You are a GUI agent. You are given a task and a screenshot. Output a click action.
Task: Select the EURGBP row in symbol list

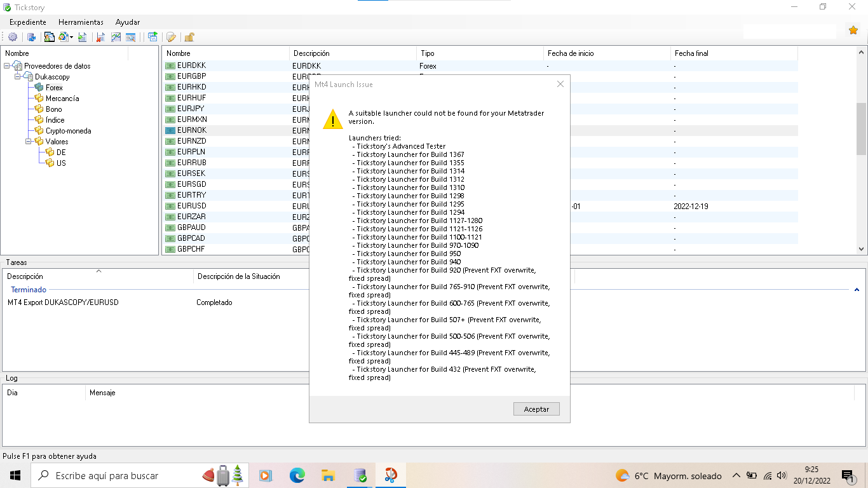(x=480, y=76)
